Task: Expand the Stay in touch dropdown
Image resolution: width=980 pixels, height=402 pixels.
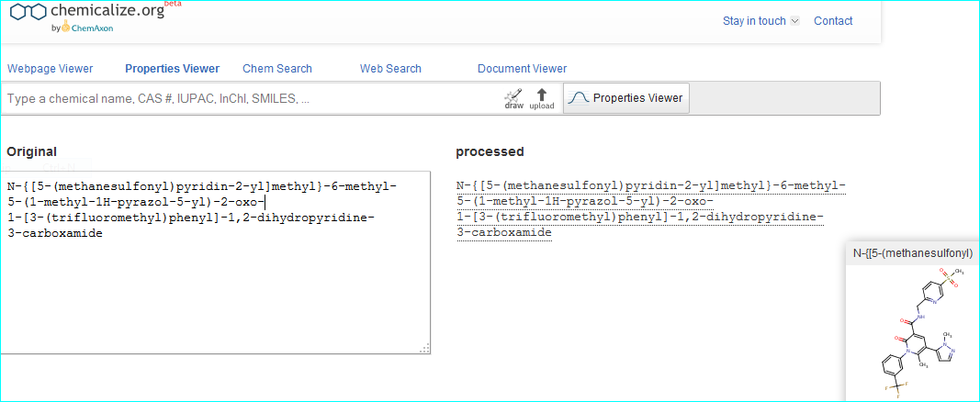Action: click(x=760, y=21)
